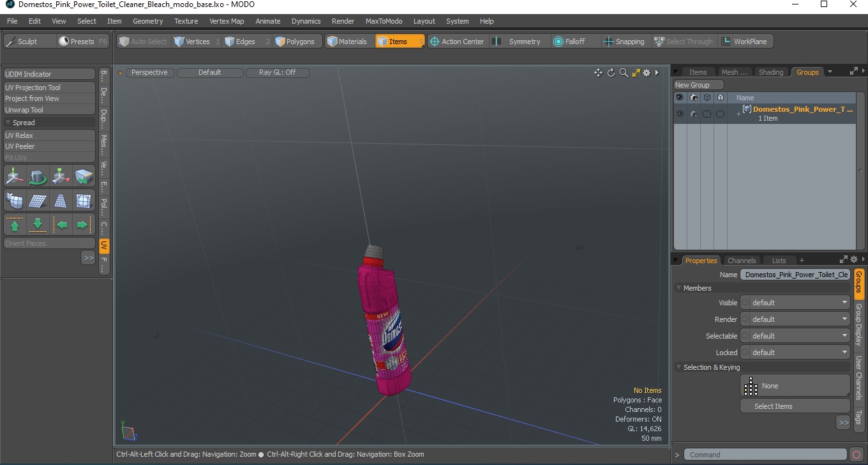The width and height of the screenshot is (868, 465).
Task: Click the eye column header in Groups
Action: point(680,98)
